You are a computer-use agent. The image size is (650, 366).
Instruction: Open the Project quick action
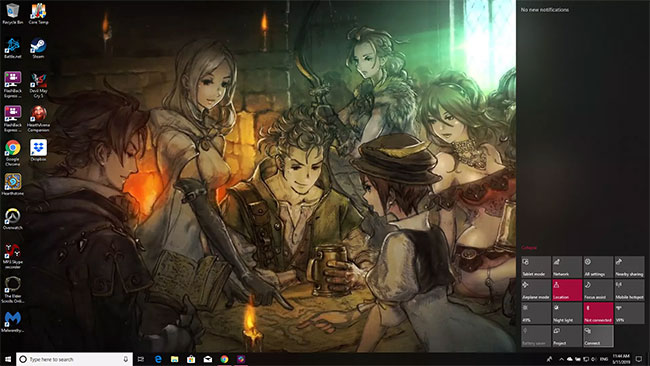click(567, 336)
